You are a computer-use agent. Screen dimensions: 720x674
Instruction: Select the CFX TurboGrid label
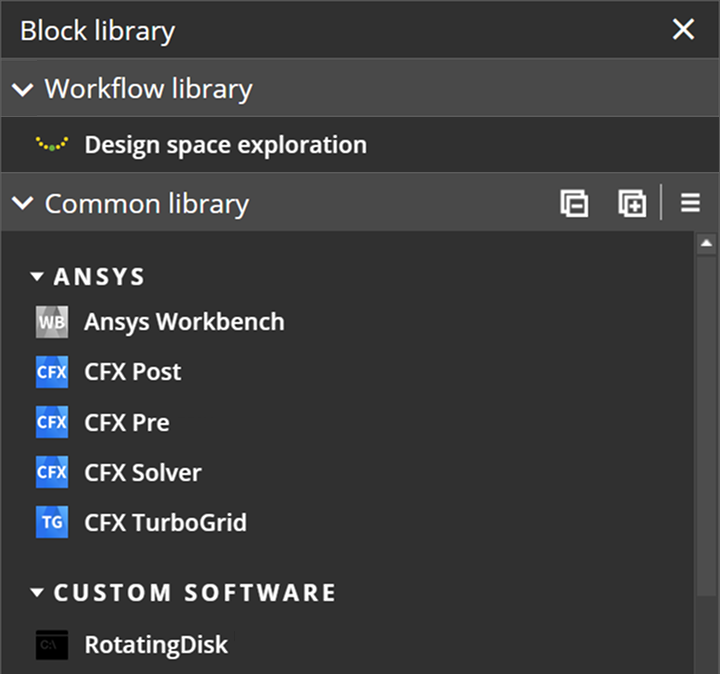tap(165, 522)
